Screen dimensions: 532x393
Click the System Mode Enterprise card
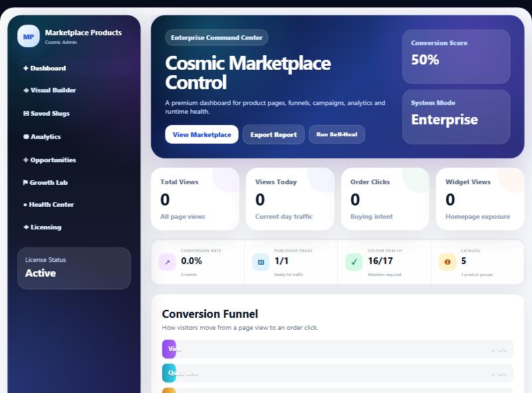(x=456, y=117)
